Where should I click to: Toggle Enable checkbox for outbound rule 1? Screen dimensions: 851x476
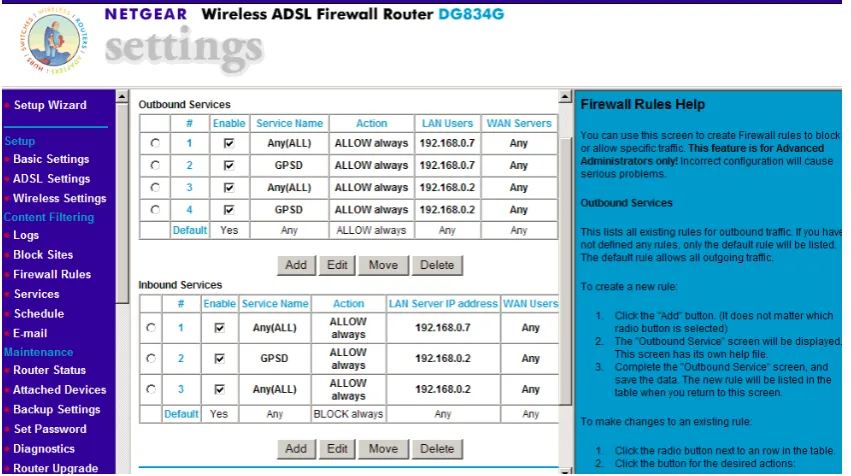pos(229,143)
